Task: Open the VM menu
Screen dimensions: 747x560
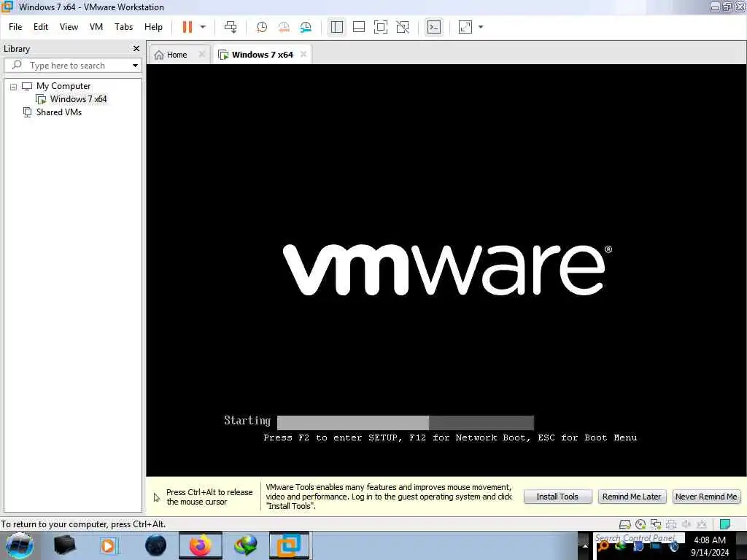Action: click(x=96, y=27)
